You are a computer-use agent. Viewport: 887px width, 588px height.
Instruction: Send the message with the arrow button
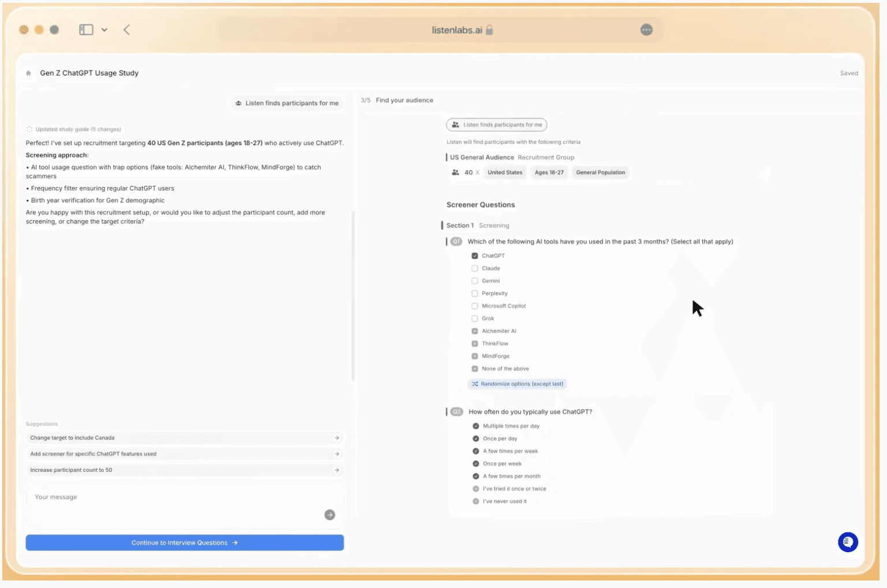click(x=330, y=515)
